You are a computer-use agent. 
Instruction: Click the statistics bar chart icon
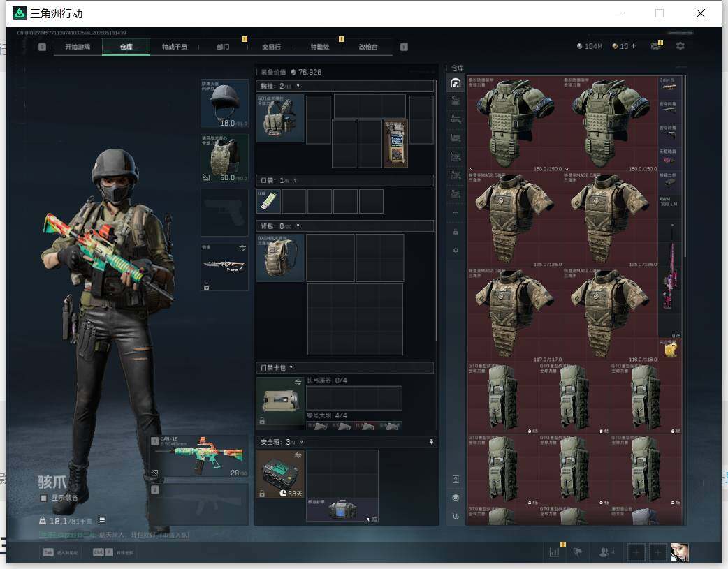[x=554, y=552]
